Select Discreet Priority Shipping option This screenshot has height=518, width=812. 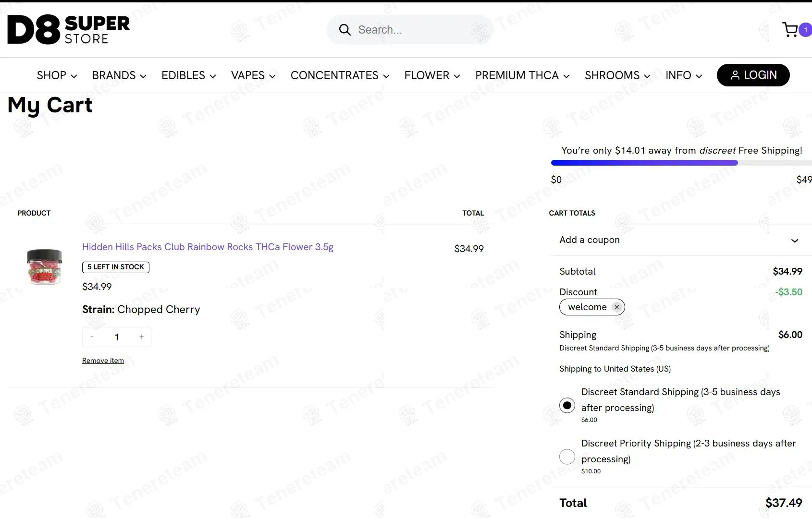(567, 457)
